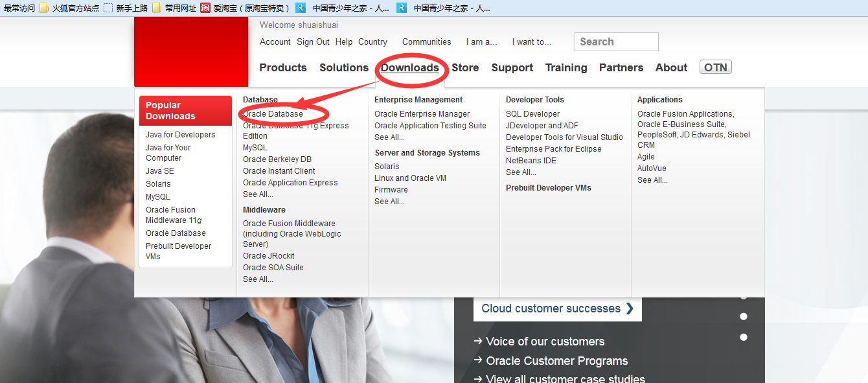This screenshot has width=868, height=383.
Task: Select Oracle Berkeley DB link
Action: tap(277, 159)
